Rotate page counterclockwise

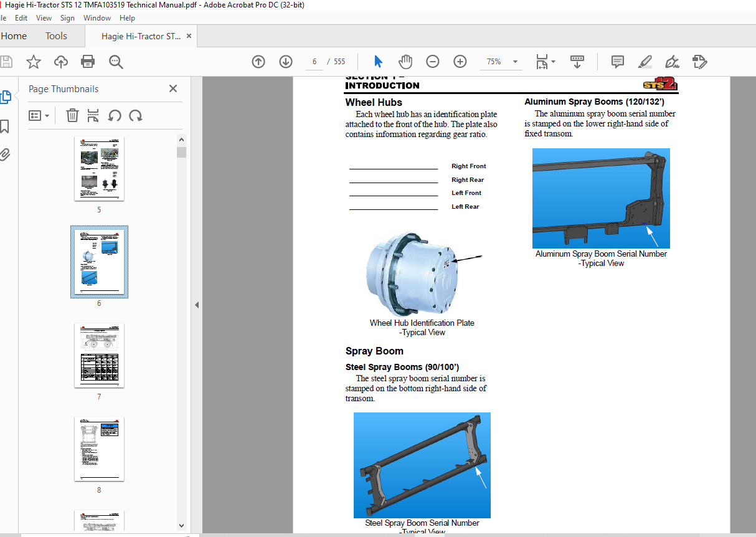(114, 115)
